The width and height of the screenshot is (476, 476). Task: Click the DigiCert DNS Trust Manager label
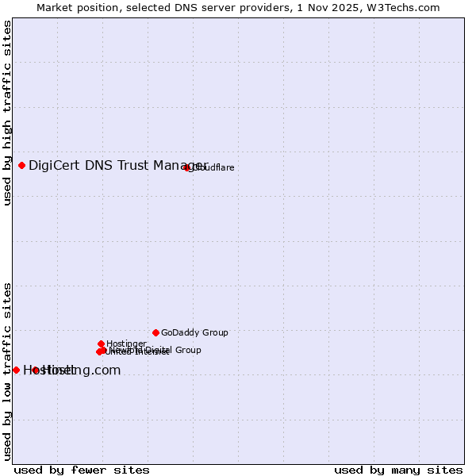tap(118, 165)
